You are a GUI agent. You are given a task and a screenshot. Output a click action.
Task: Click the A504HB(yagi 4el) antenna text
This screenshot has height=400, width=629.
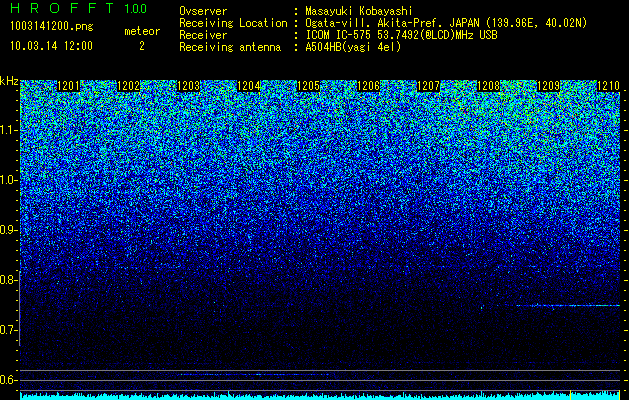(x=353, y=47)
